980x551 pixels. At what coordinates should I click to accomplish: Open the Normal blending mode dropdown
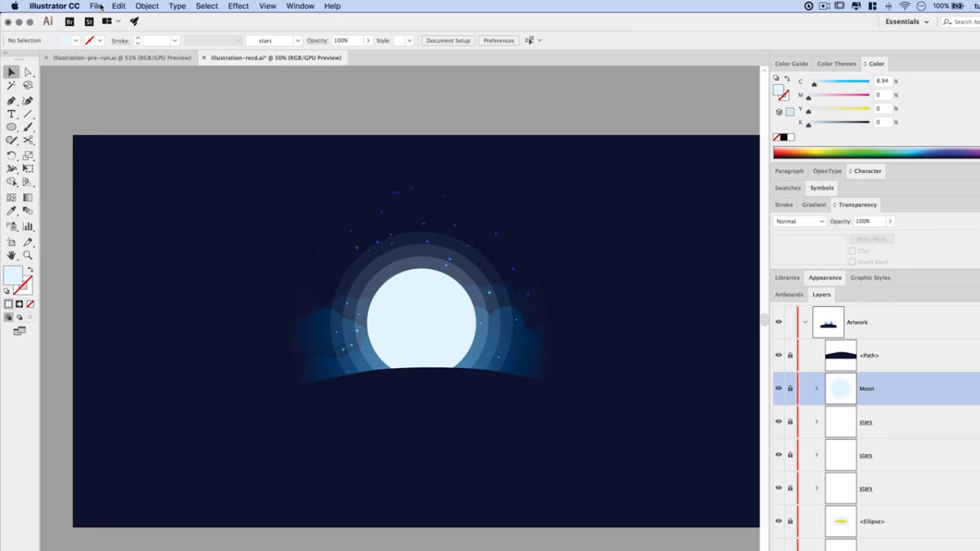[799, 221]
